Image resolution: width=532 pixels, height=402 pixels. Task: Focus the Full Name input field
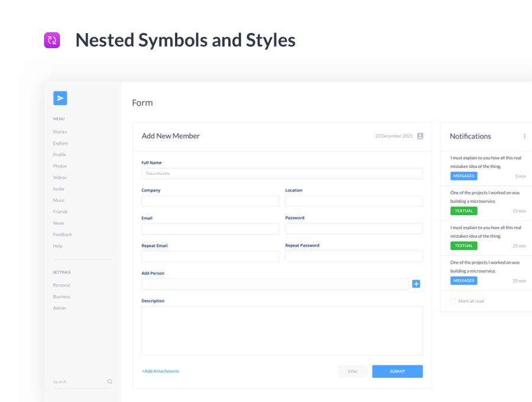pyautogui.click(x=282, y=173)
